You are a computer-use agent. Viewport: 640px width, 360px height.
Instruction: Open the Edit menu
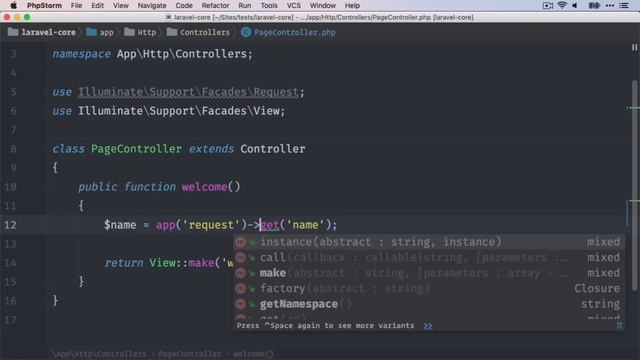[98, 5]
